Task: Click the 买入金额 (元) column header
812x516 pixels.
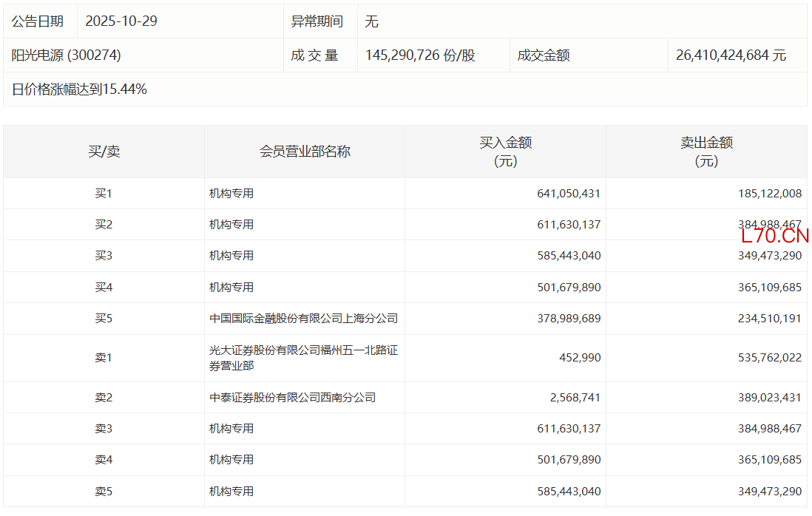Action: [506, 152]
